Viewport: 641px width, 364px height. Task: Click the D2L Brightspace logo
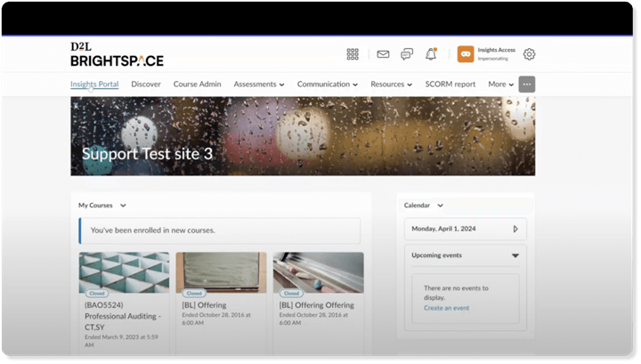coord(117,54)
